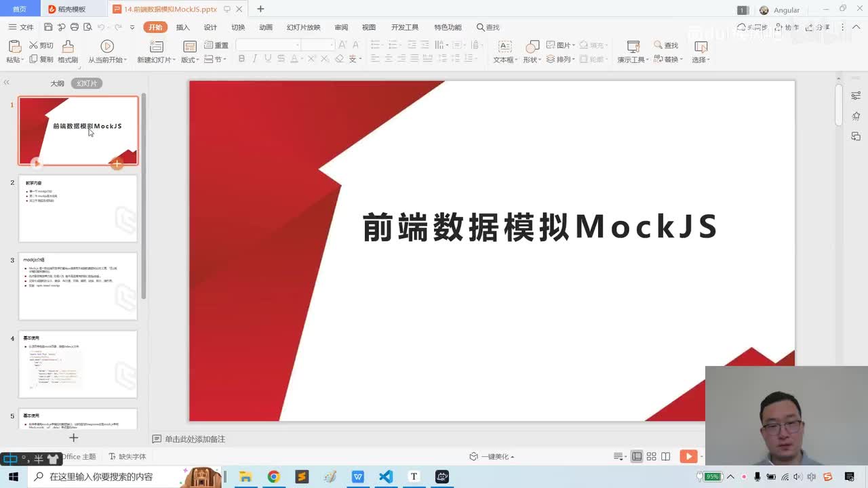Open the font size combo box
This screenshot has width=868, height=488.
point(318,45)
